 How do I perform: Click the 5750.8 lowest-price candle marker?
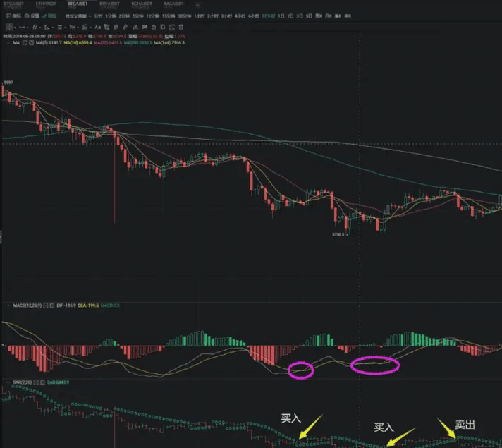coord(338,234)
